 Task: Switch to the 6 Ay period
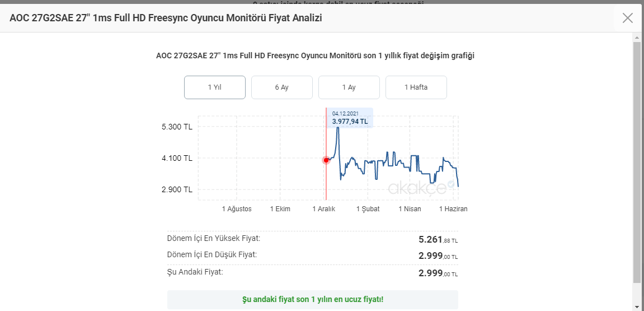[281, 87]
